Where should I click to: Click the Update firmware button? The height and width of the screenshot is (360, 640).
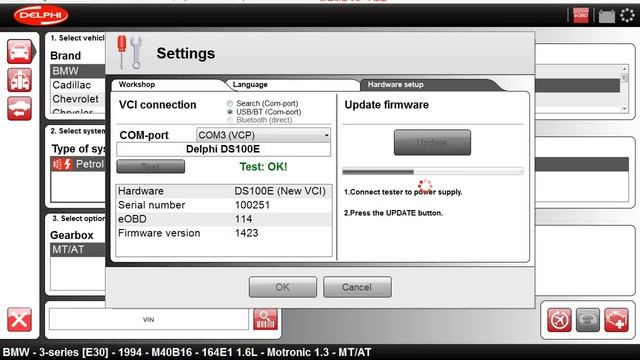click(x=432, y=142)
